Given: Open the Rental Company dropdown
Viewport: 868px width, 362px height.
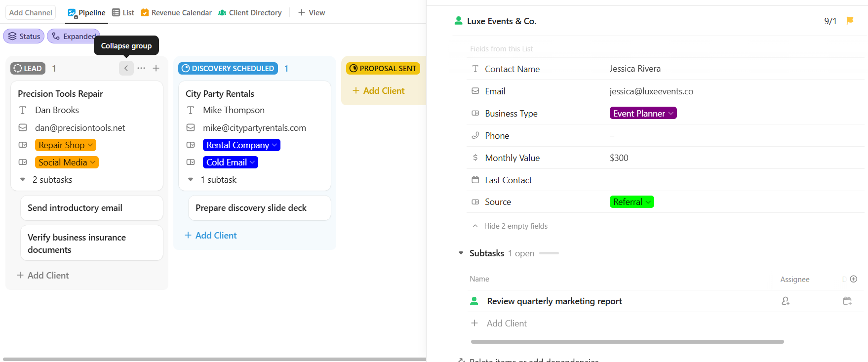Looking at the screenshot, I should [x=241, y=145].
